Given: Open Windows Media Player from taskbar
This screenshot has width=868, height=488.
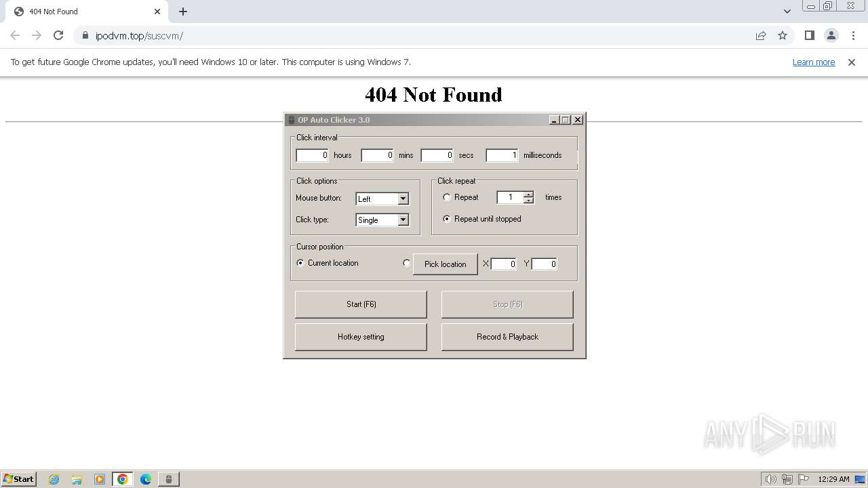Looking at the screenshot, I should (100, 479).
